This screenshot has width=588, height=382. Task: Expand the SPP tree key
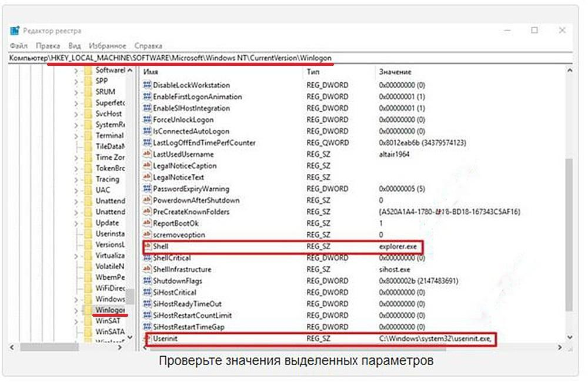pos(76,81)
